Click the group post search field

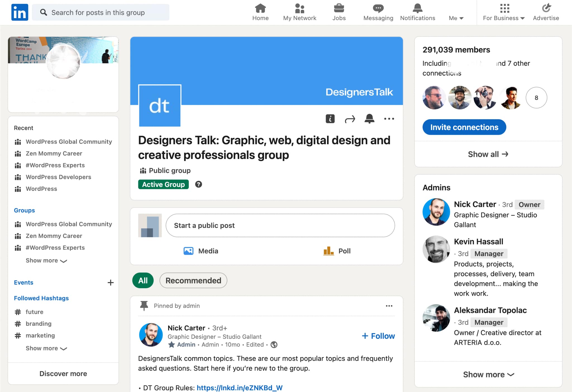pos(101,12)
